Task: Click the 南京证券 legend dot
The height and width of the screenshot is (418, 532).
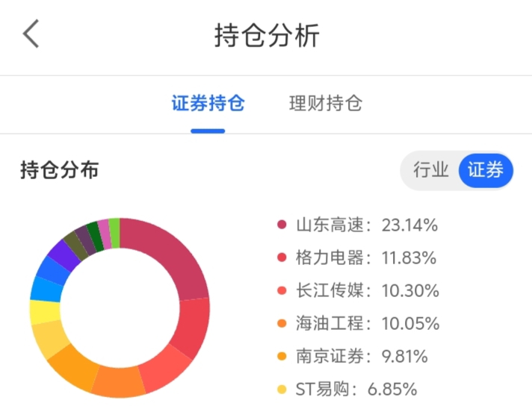Action: click(282, 356)
